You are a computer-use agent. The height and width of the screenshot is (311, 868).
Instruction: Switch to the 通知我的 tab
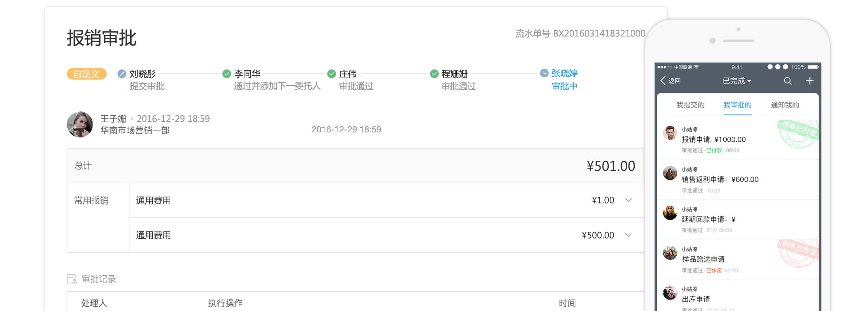[784, 105]
